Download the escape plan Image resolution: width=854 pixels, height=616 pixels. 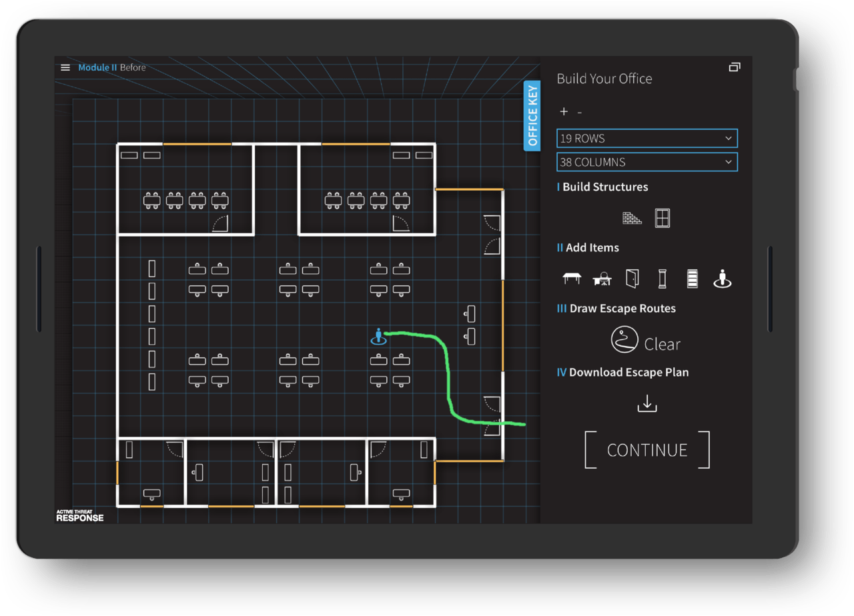coord(647,403)
